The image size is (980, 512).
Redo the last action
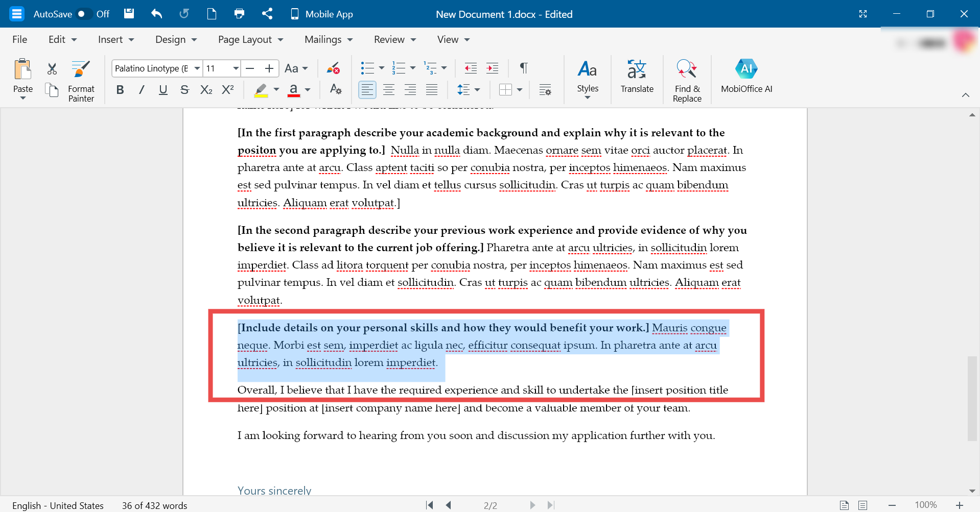[x=184, y=14]
